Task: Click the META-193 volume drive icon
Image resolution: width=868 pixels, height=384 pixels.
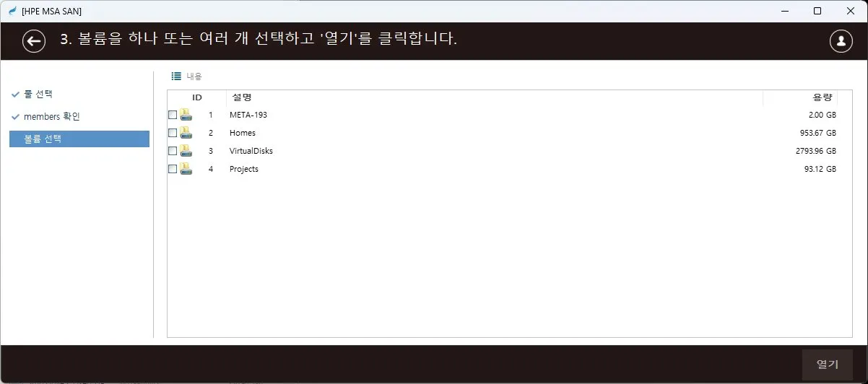Action: (186, 115)
